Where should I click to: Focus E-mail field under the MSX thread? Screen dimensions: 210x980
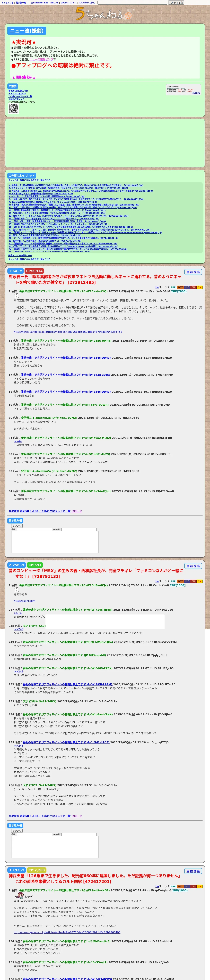pyautogui.click(x=79, y=835)
